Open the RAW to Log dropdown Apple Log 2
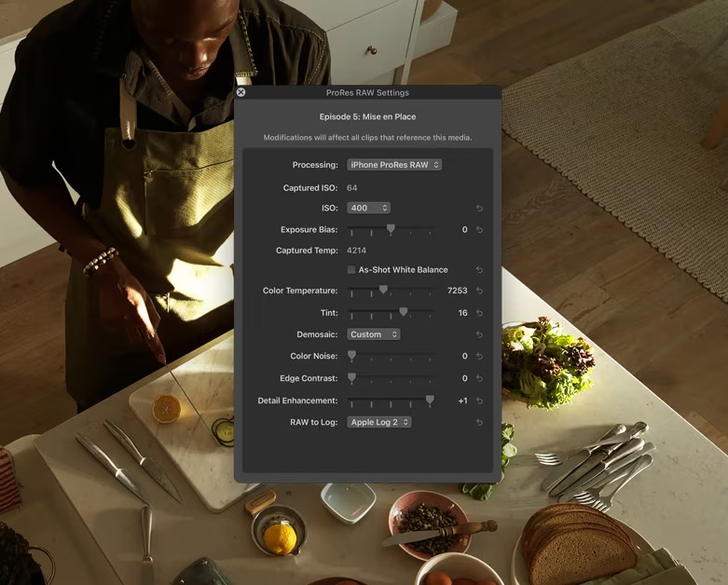The width and height of the screenshot is (728, 585). point(378,422)
